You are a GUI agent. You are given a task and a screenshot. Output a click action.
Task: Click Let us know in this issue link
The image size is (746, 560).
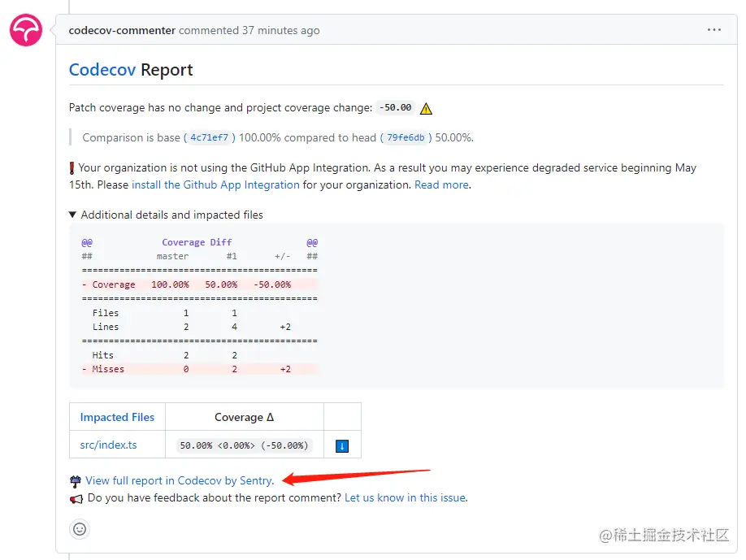click(406, 497)
